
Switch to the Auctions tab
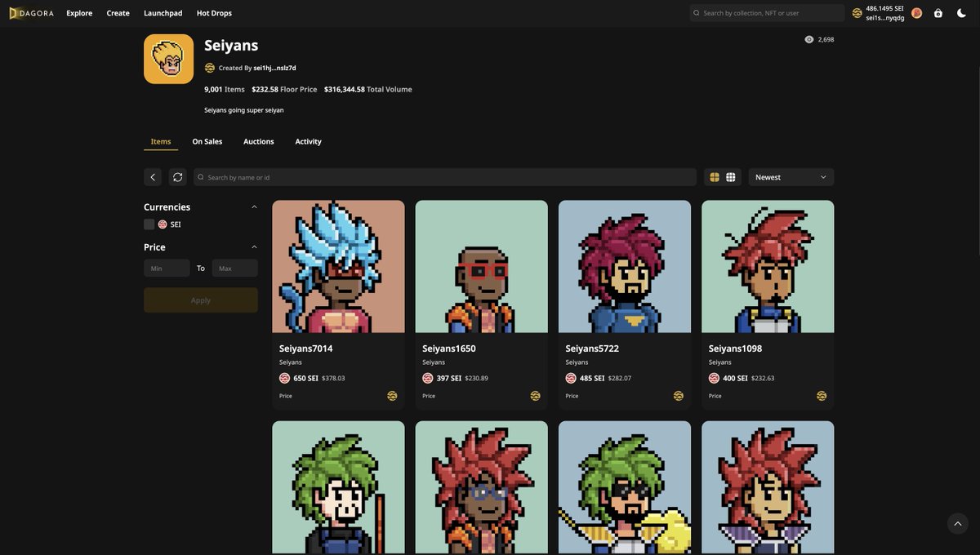259,141
